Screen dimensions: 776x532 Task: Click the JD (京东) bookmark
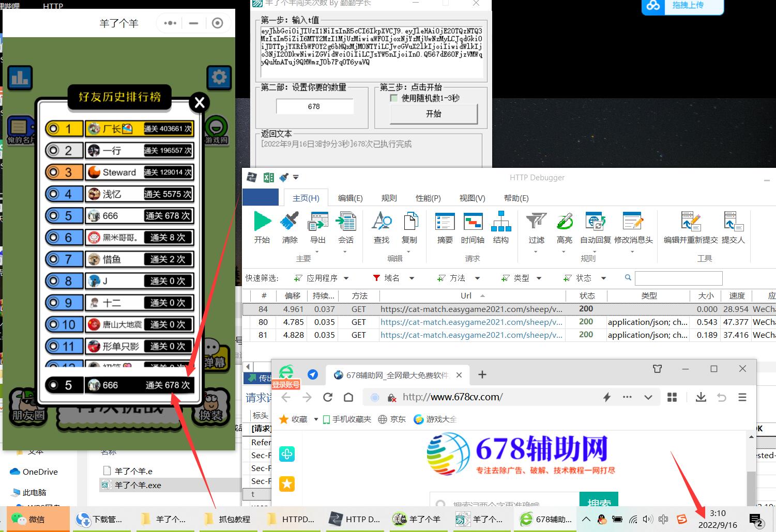tap(392, 419)
